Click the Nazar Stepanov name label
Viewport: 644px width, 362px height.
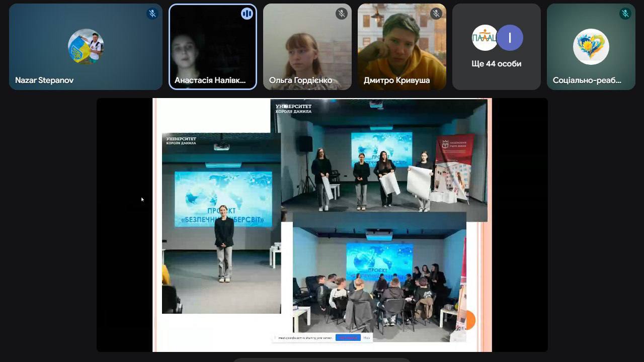(44, 80)
